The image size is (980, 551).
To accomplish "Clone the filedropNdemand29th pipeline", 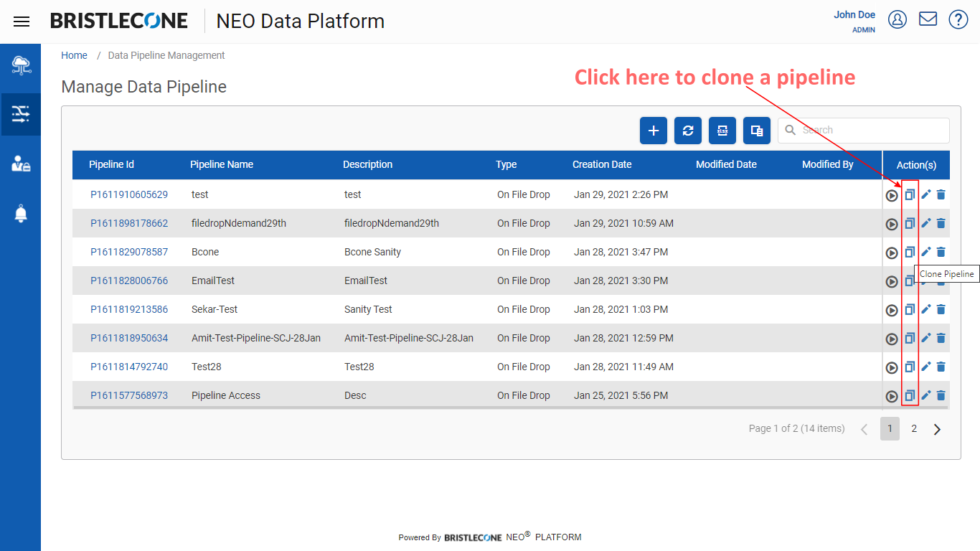I will coord(910,223).
